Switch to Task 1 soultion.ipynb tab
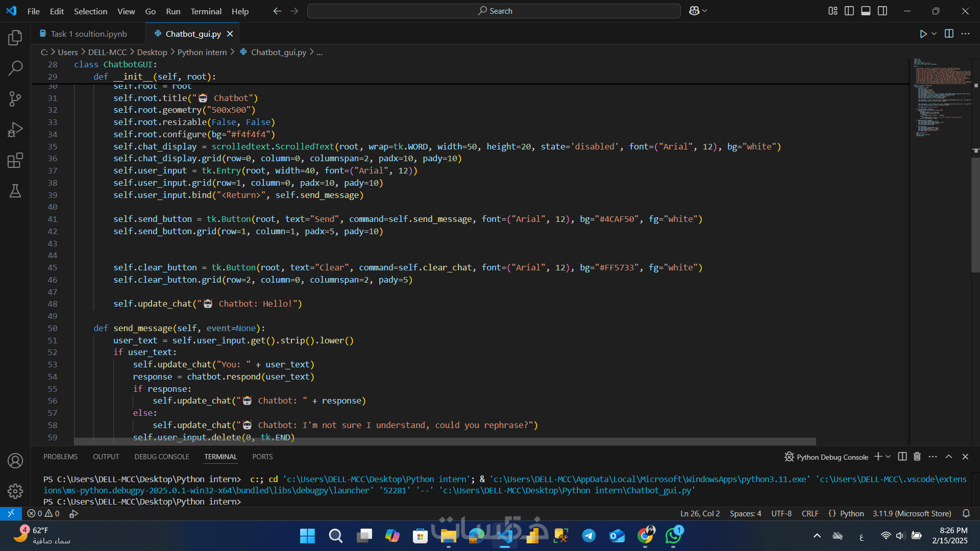Viewport: 980px width, 551px height. point(88,34)
